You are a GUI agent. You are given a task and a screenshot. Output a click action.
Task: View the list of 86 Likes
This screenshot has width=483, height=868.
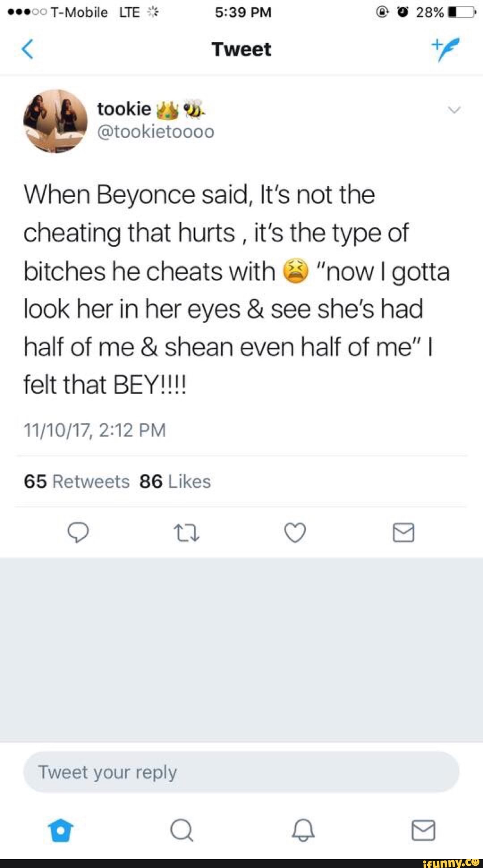(175, 482)
